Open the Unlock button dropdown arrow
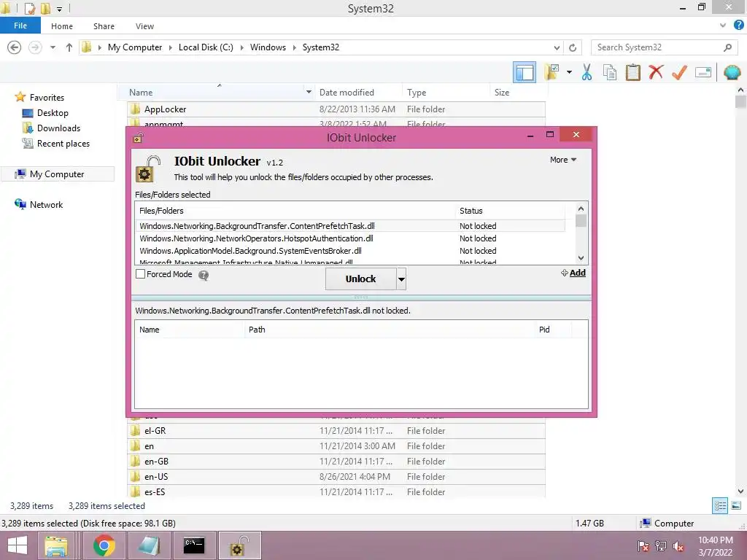 click(x=401, y=279)
